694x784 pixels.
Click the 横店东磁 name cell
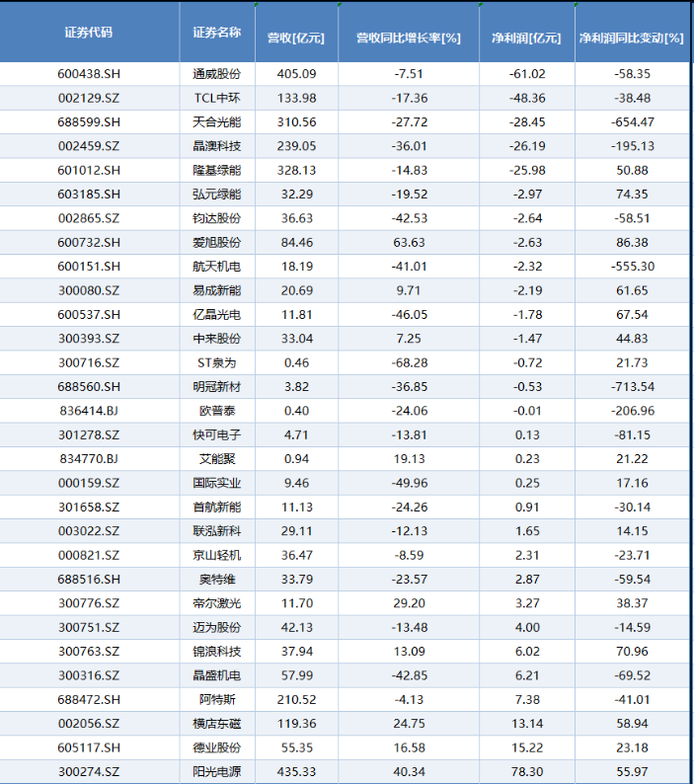(x=217, y=724)
